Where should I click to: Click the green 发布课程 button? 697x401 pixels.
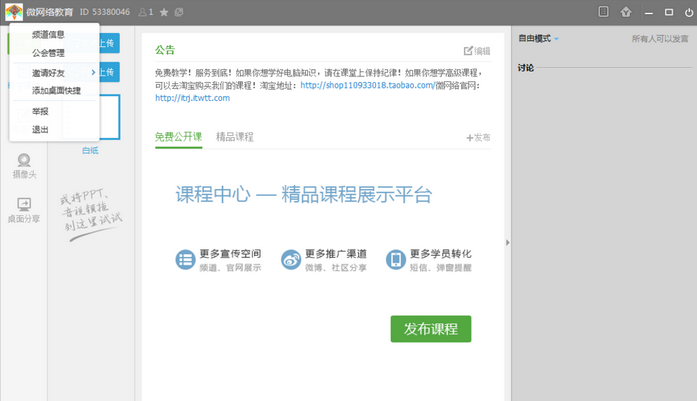[x=431, y=329]
